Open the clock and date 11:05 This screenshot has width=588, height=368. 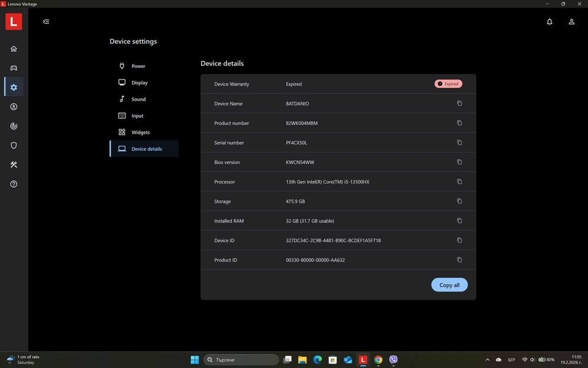(x=572, y=360)
